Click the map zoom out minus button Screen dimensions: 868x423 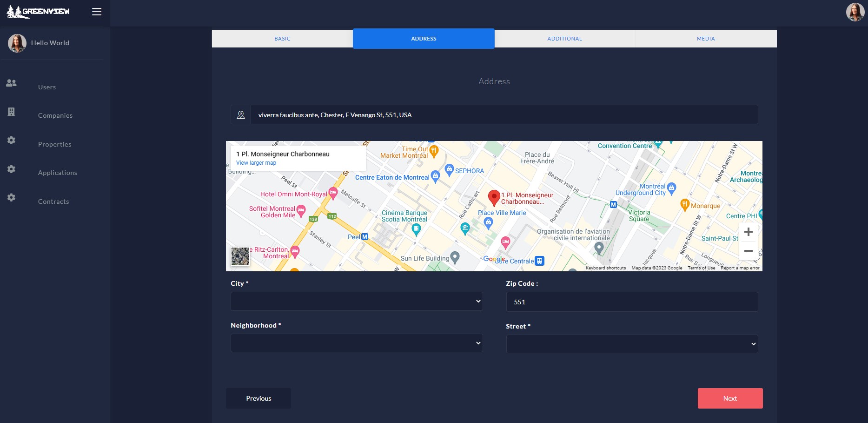(x=748, y=251)
